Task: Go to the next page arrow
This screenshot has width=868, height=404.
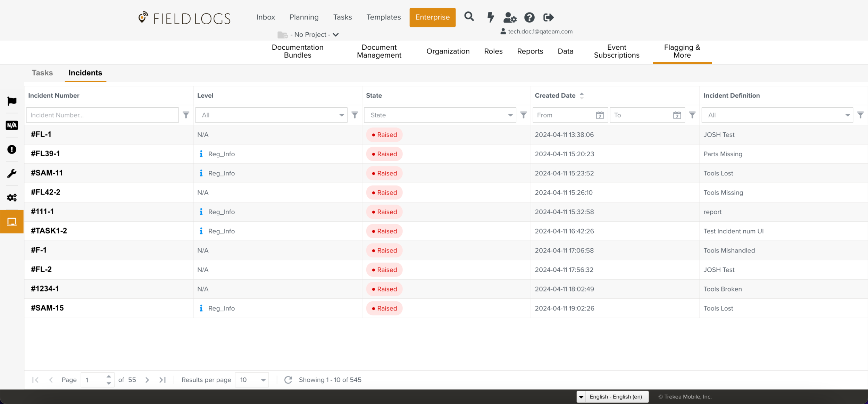Action: pos(147,380)
